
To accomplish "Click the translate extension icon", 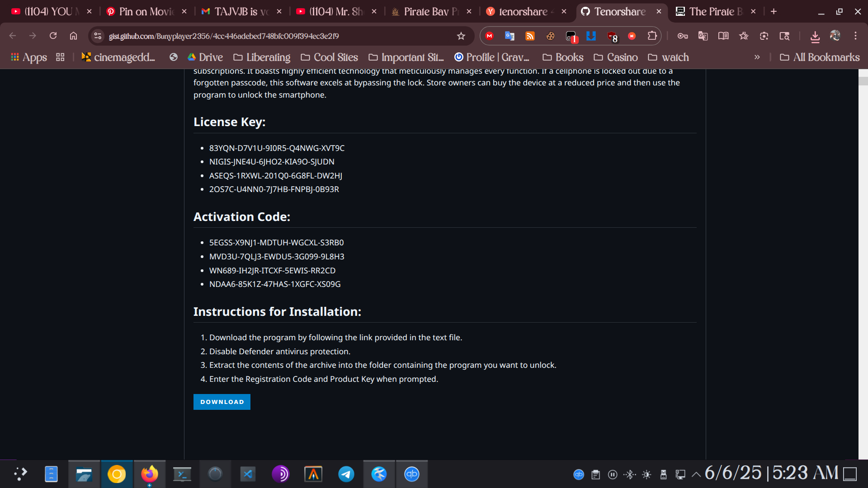I will [x=509, y=36].
